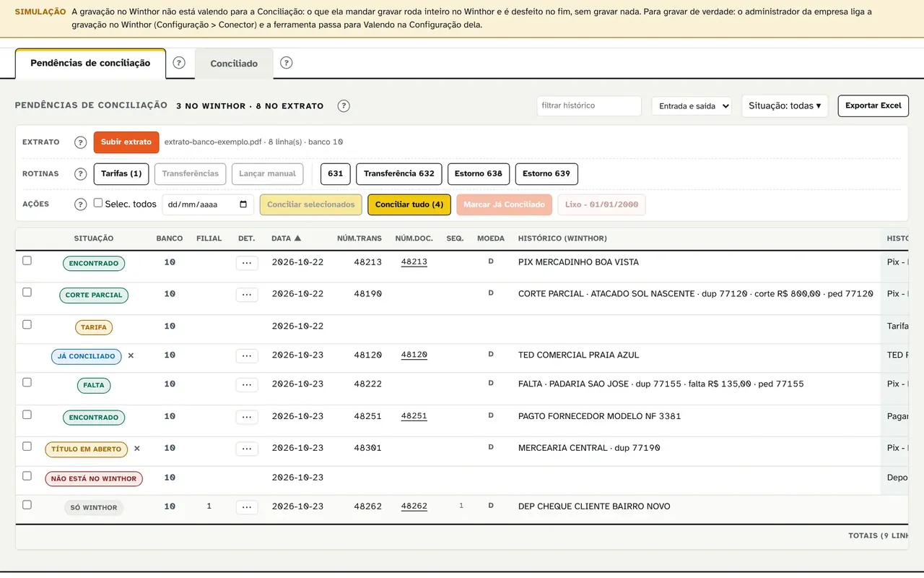Focus the filtrar histórico search field
Image resolution: width=924 pixels, height=578 pixels.
(x=589, y=106)
